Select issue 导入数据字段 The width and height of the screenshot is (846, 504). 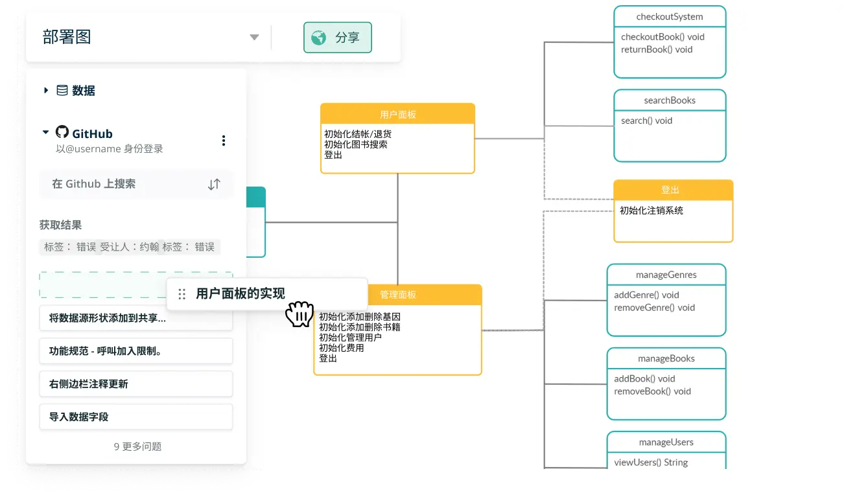coord(136,417)
